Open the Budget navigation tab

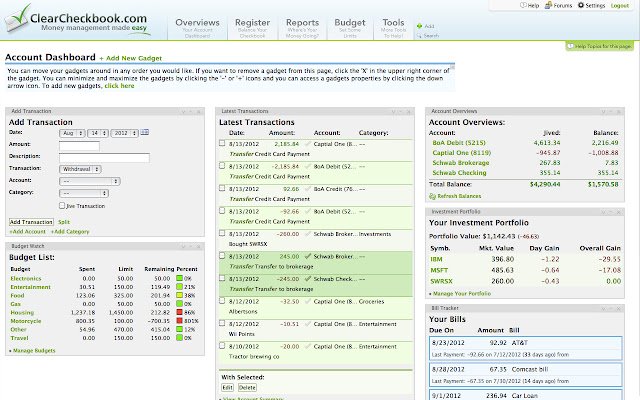tap(350, 28)
